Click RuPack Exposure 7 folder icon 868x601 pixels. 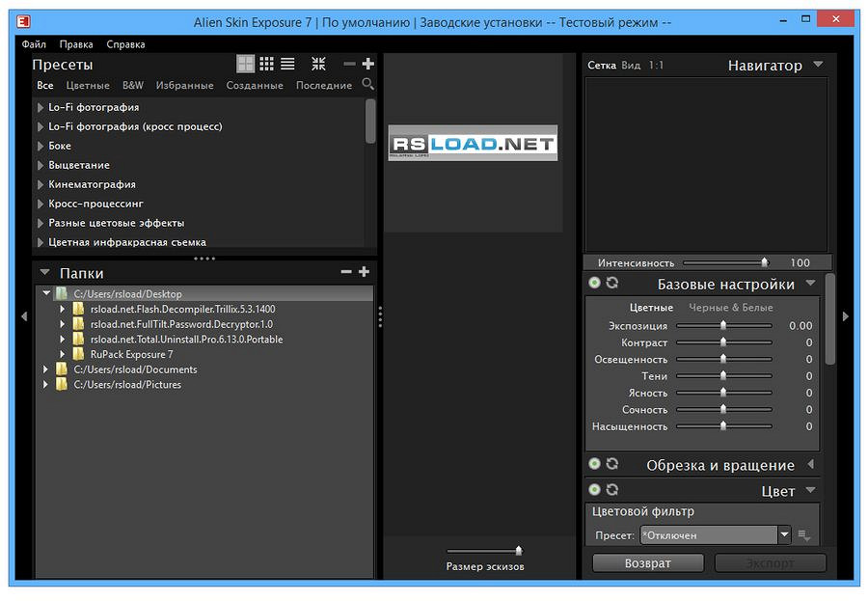coord(78,354)
